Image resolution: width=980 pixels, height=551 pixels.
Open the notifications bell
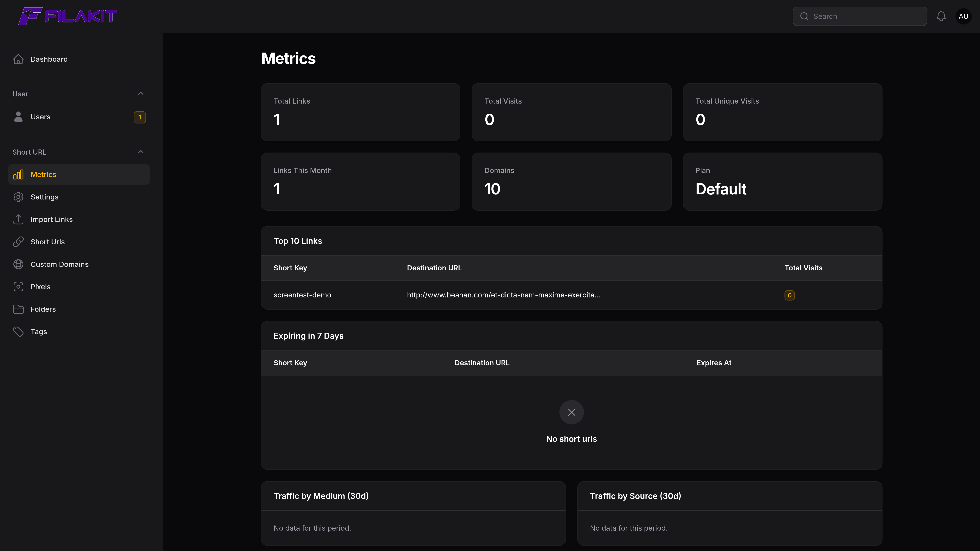coord(941,16)
